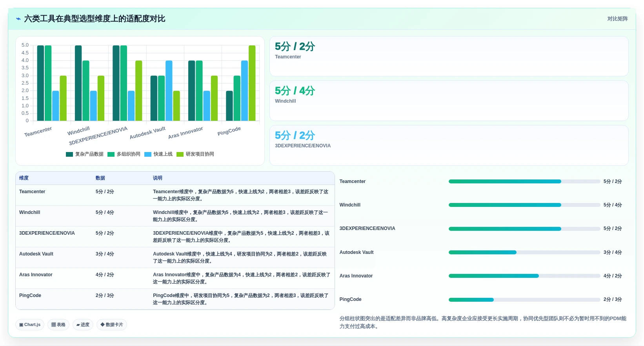
Task: Click the 表格 tag chip
Action: coord(58,325)
